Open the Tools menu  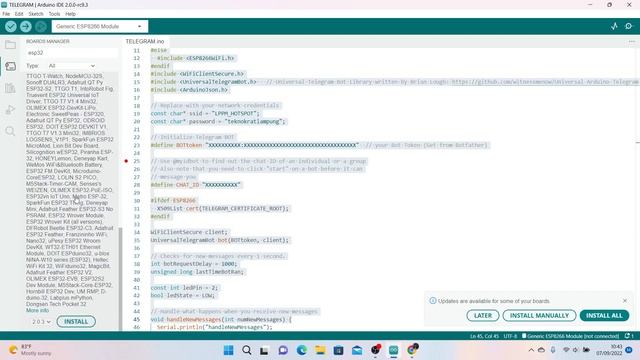pos(54,14)
